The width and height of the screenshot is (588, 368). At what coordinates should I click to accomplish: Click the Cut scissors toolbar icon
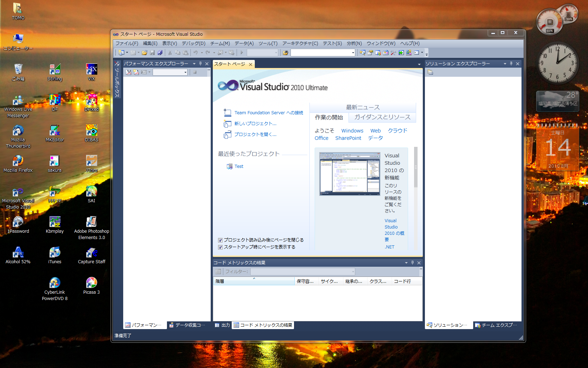click(x=170, y=53)
